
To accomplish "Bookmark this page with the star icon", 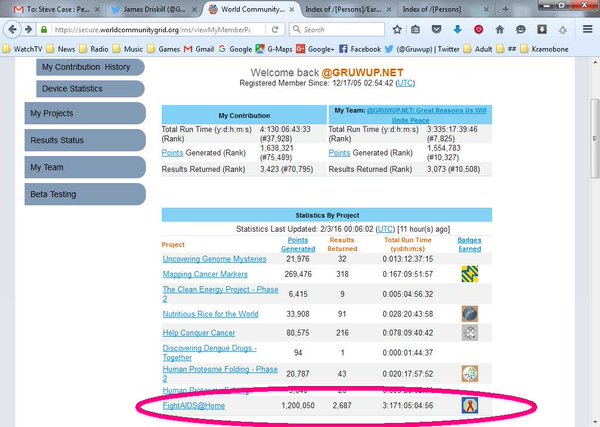I will [397, 29].
